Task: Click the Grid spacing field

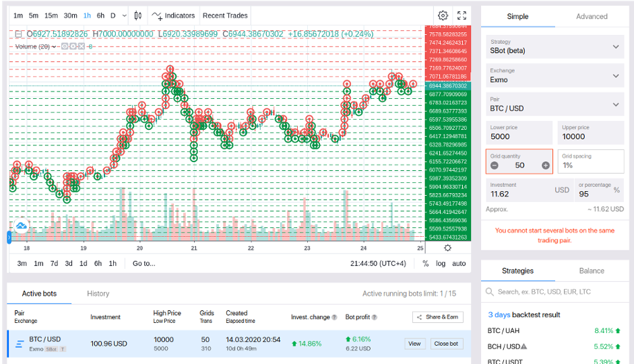Action: coord(591,161)
